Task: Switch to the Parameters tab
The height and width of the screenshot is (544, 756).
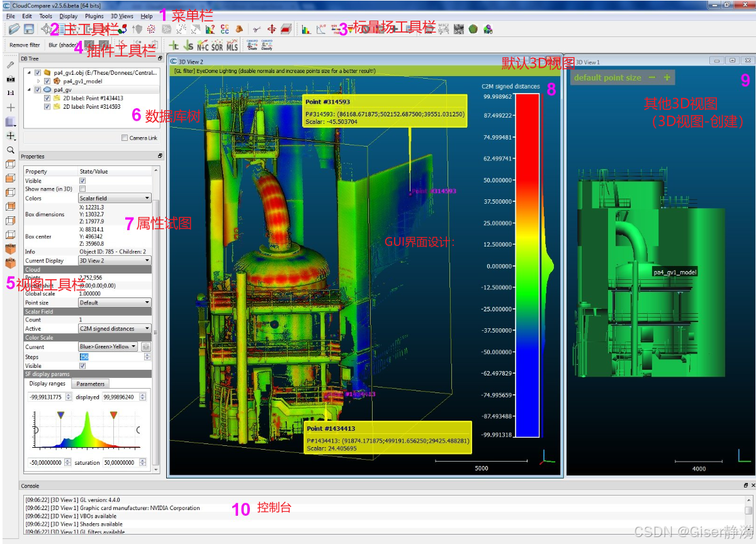Action: pos(91,384)
